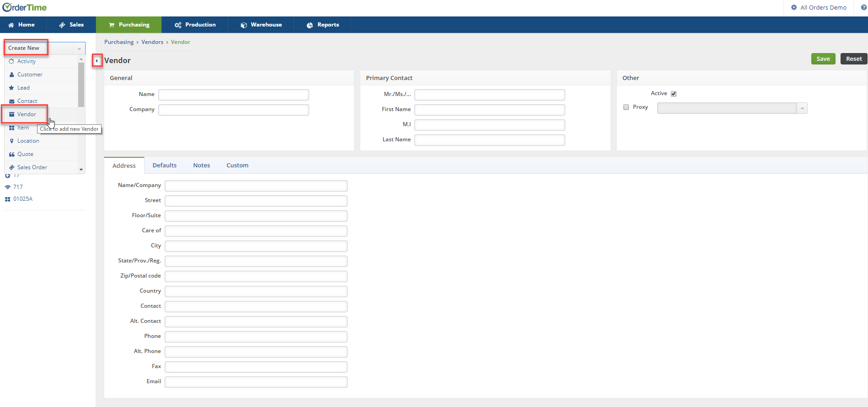Image resolution: width=868 pixels, height=407 pixels.
Task: Click the First Name input field
Action: click(490, 110)
